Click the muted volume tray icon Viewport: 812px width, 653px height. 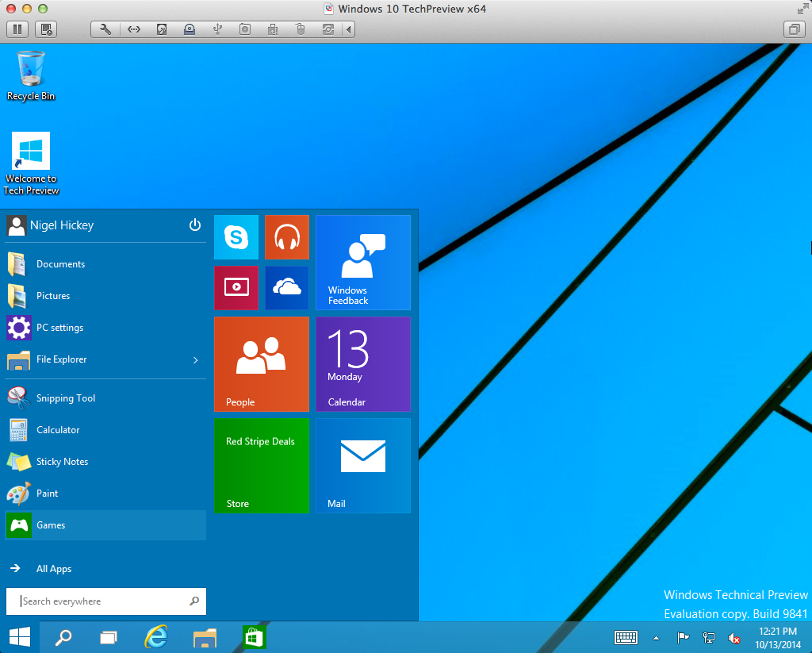click(x=733, y=638)
